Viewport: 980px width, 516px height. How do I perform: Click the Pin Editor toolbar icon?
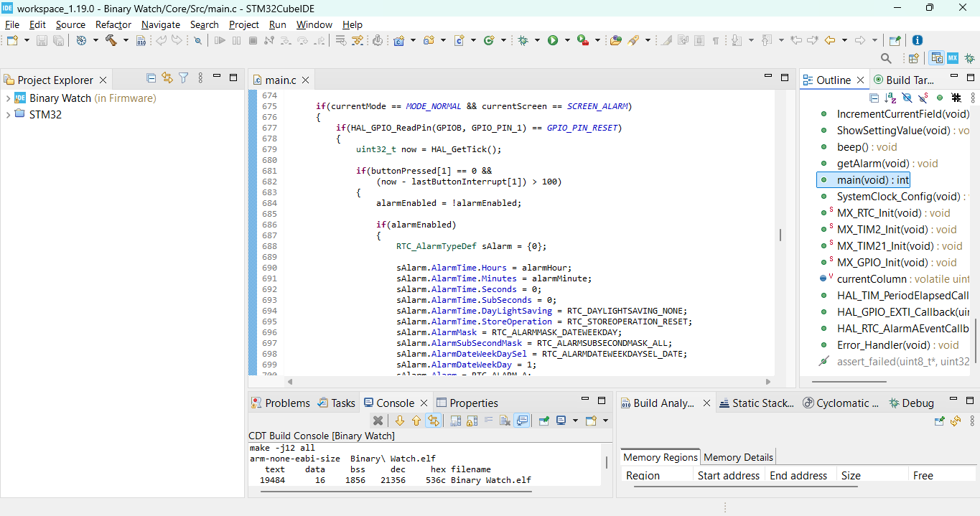pos(895,40)
